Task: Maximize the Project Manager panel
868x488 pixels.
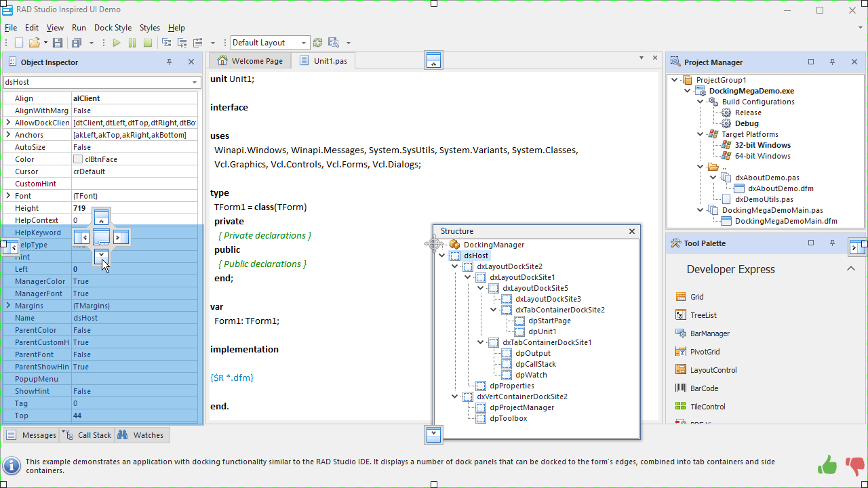Action: (811, 62)
